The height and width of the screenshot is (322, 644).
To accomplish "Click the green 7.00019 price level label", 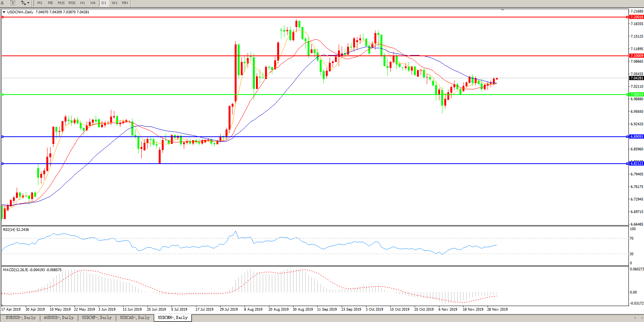I will tap(636, 95).
